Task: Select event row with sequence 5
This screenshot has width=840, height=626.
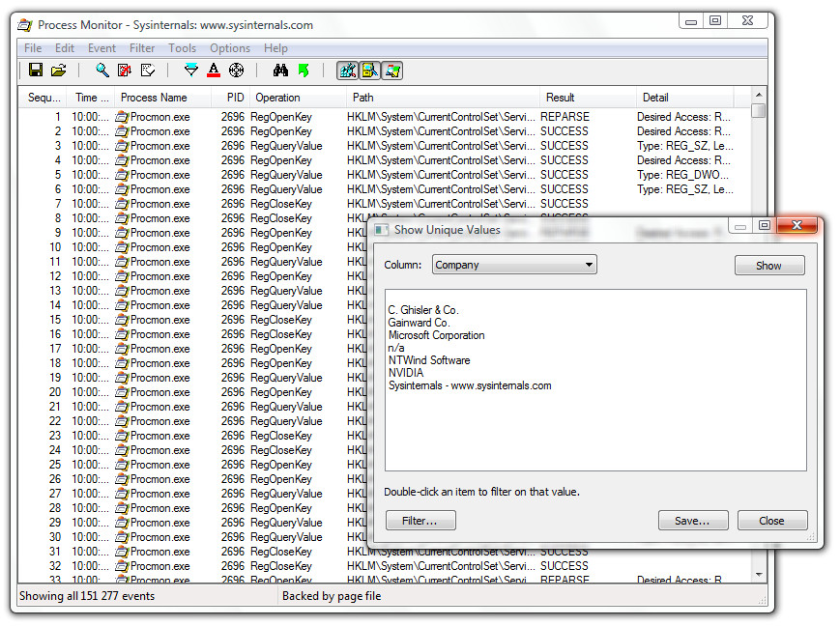Action: (385, 175)
